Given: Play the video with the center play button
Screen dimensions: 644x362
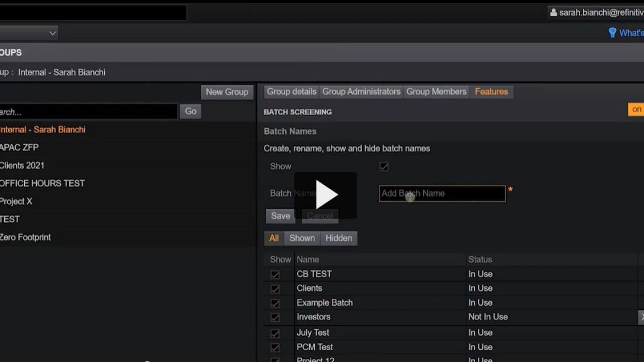Looking at the screenshot, I should pyautogui.click(x=326, y=195).
